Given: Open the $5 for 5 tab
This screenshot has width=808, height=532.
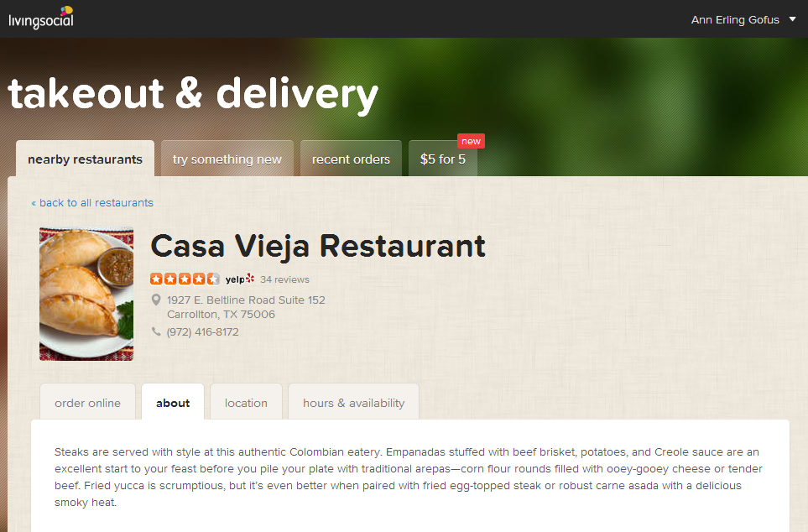Looking at the screenshot, I should 443,159.
